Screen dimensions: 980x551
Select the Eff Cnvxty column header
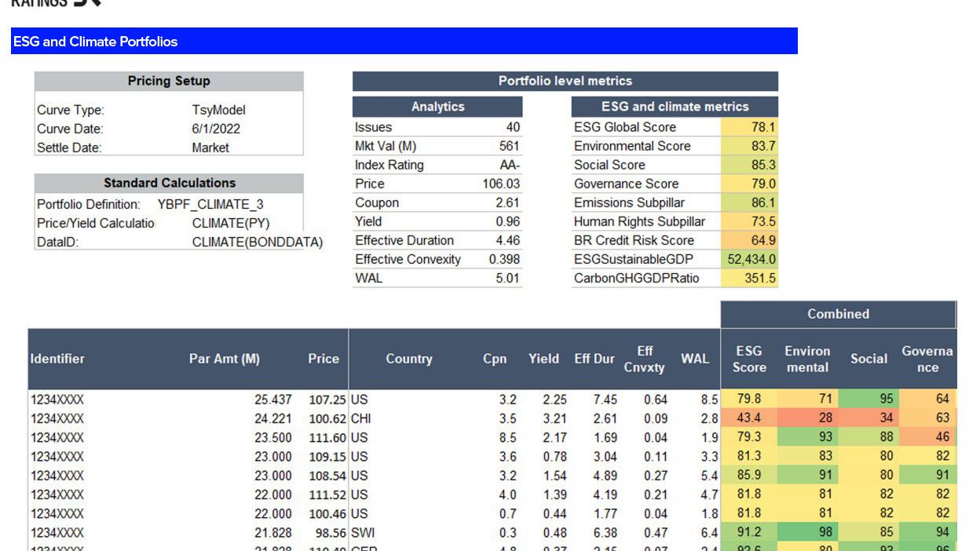pyautogui.click(x=644, y=359)
